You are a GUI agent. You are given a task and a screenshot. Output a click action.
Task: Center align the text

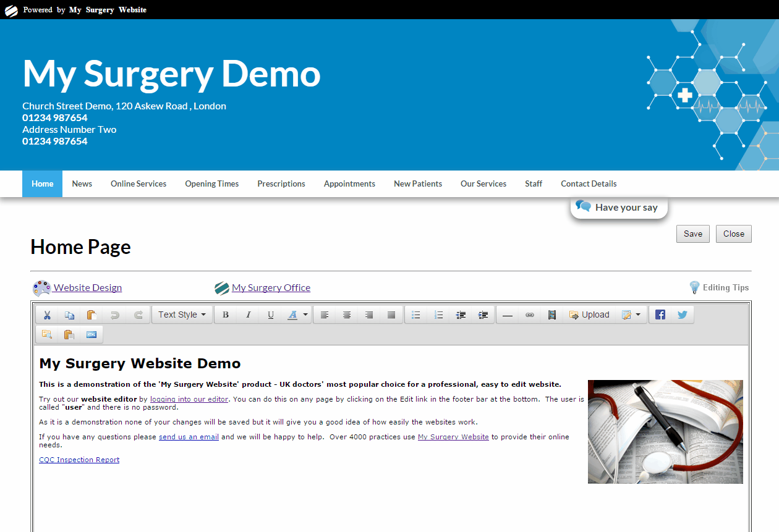coord(347,315)
